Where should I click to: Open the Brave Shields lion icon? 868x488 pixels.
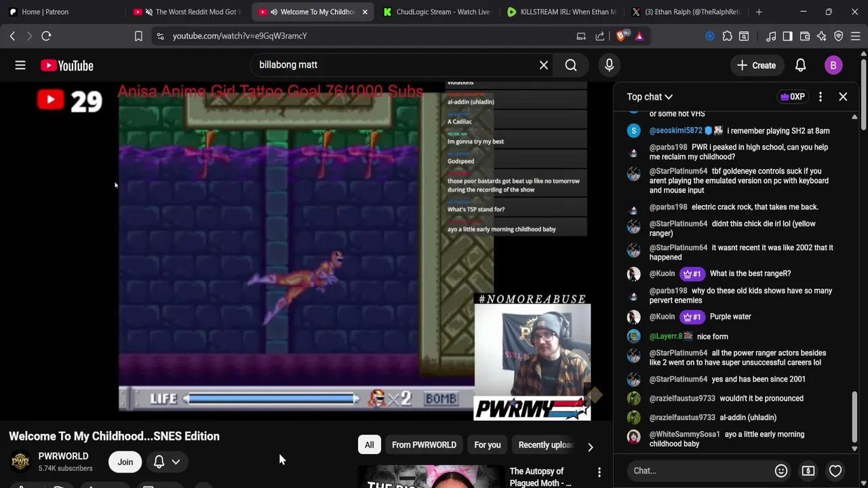[621, 36]
